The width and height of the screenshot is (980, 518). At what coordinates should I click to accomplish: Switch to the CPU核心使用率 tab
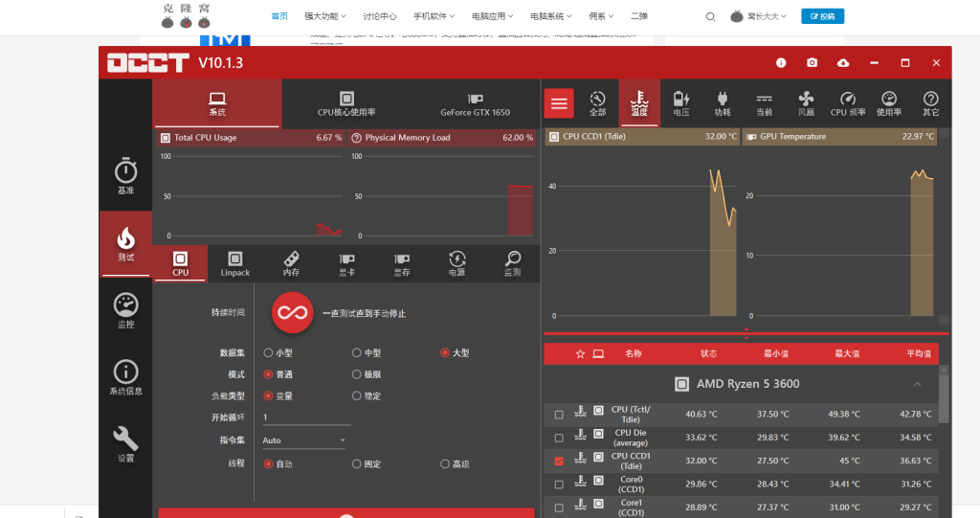point(346,103)
